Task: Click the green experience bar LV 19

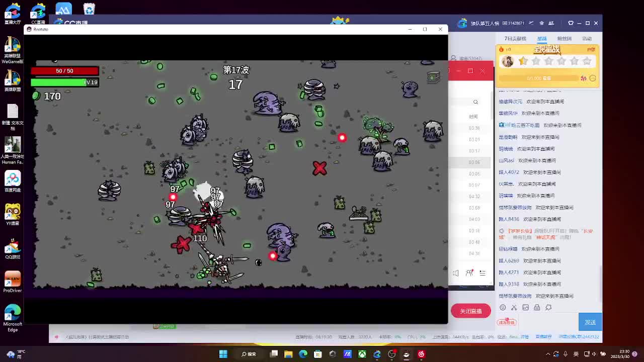Action: click(64, 82)
